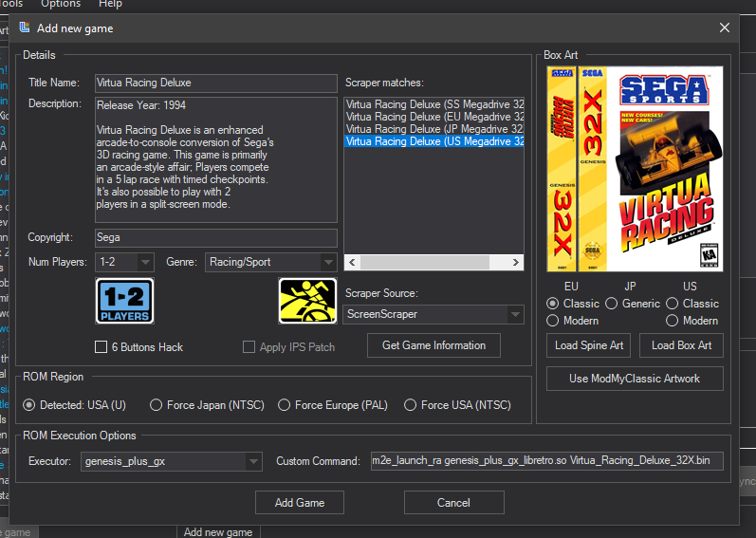Select scraper match Virtua Racing Deluxe (EU Megadrive
756x538 pixels.
(x=433, y=117)
